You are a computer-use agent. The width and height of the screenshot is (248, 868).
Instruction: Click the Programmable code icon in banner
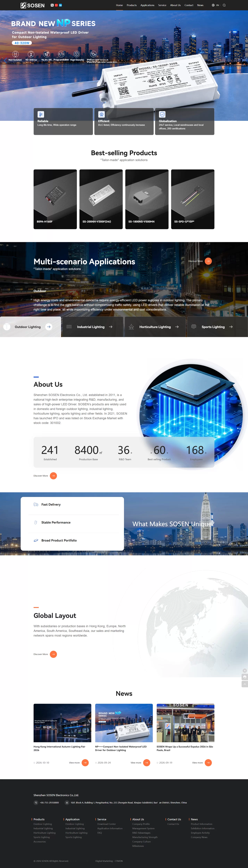click(61, 54)
